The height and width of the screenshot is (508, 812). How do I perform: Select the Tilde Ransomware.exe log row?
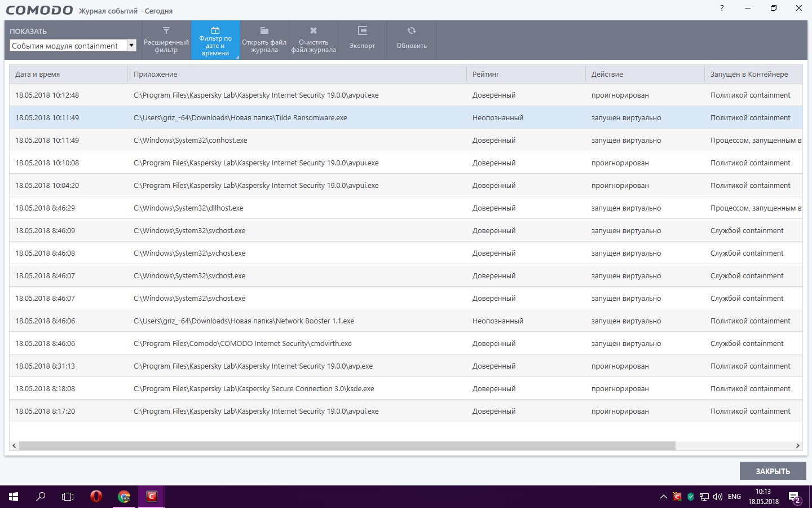240,118
